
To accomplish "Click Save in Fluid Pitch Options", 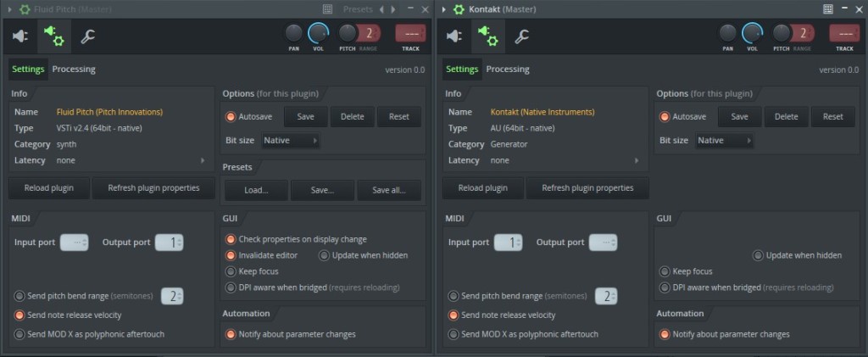I will [305, 117].
